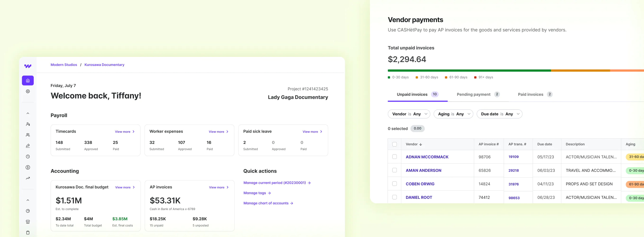
Task: Click the storefront icon in the sidebar
Action: click(28, 222)
